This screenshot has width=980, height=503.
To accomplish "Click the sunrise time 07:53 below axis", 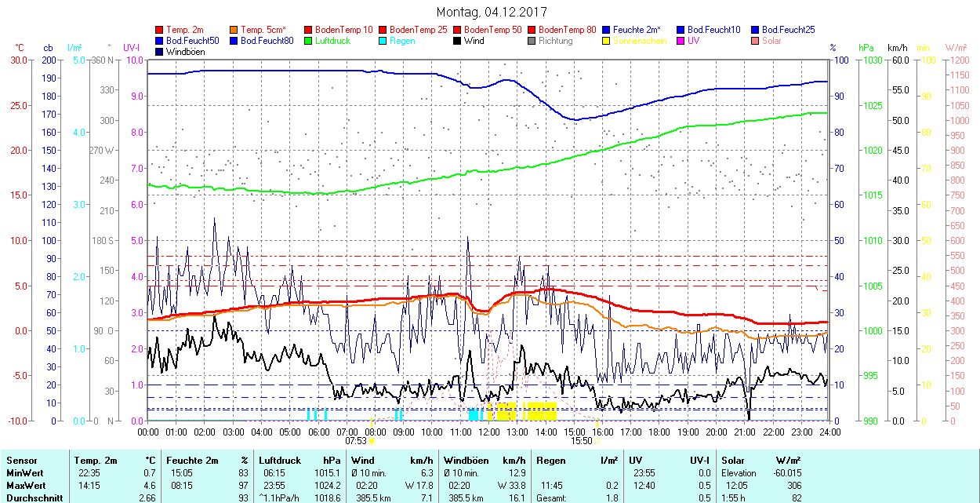I will pos(355,441).
